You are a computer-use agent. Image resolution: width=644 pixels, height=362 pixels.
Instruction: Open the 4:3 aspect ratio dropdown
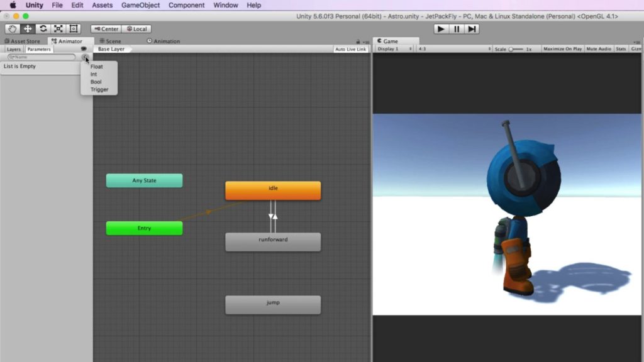pyautogui.click(x=454, y=49)
